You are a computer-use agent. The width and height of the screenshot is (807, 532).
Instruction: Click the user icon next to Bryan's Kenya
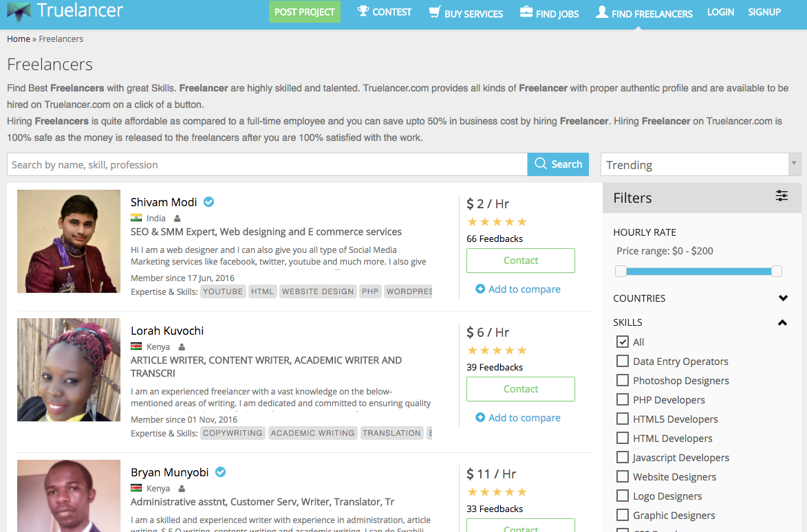pyautogui.click(x=182, y=488)
